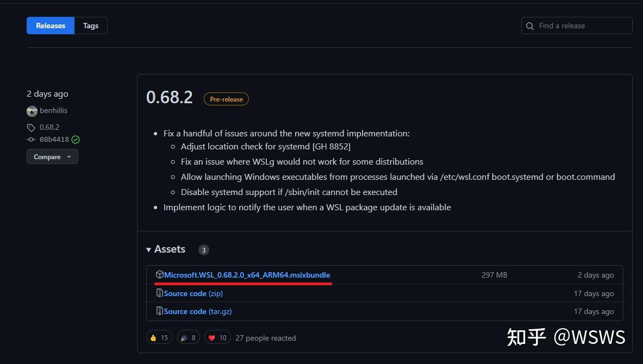643x364 pixels.
Task: Open the Compare dropdown
Action: point(52,156)
